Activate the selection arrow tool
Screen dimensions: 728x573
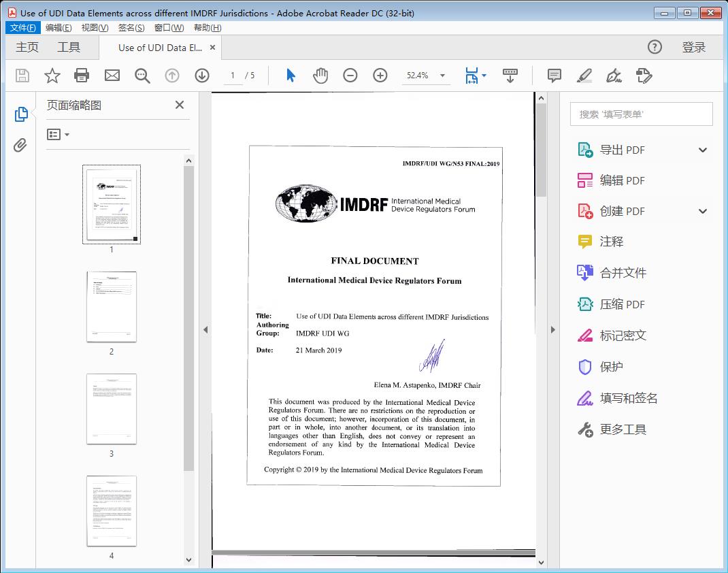coord(289,76)
